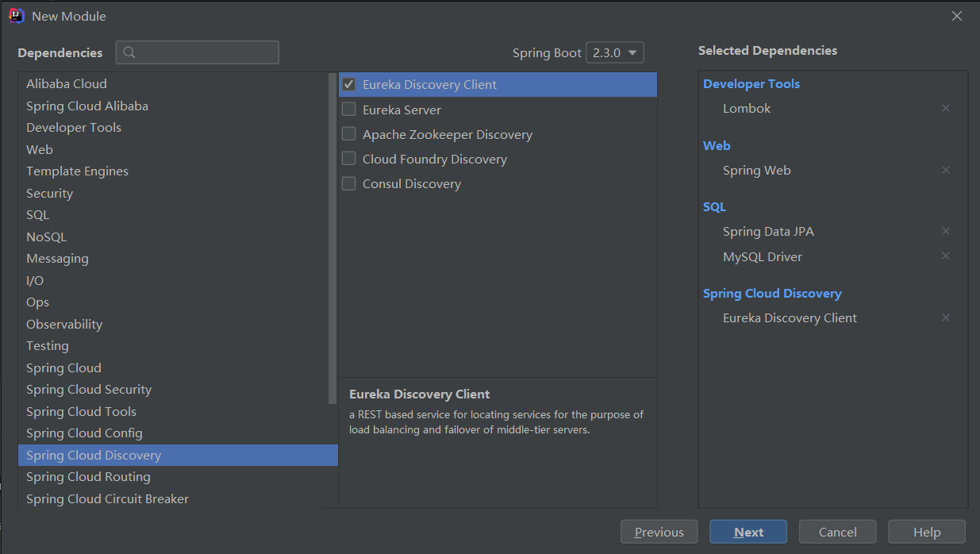Screen dimensions: 980x554
Task: Focus the dependencies search field
Action: [x=206, y=52]
